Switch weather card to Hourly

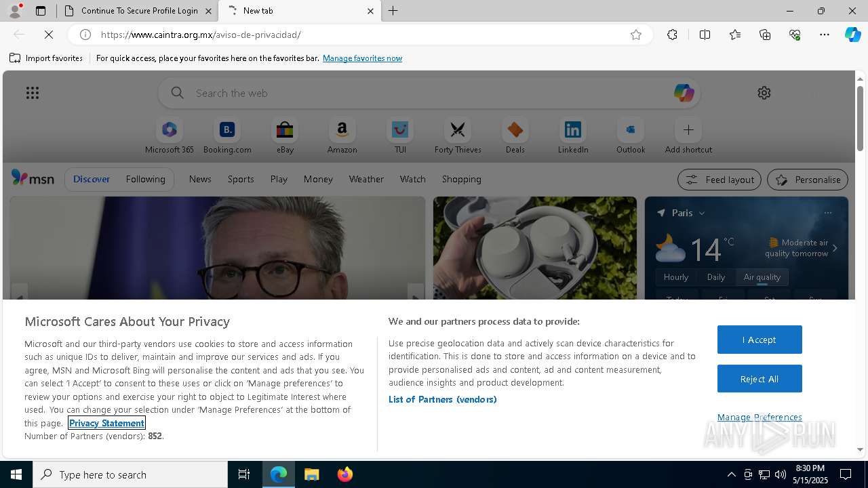(x=676, y=277)
